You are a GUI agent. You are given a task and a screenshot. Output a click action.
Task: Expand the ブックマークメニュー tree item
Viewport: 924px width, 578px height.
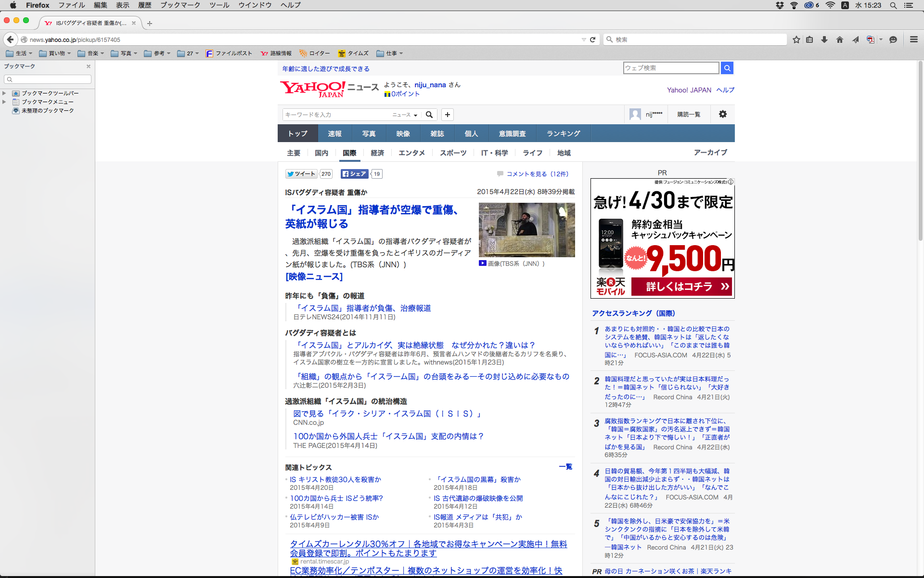pyautogui.click(x=4, y=102)
